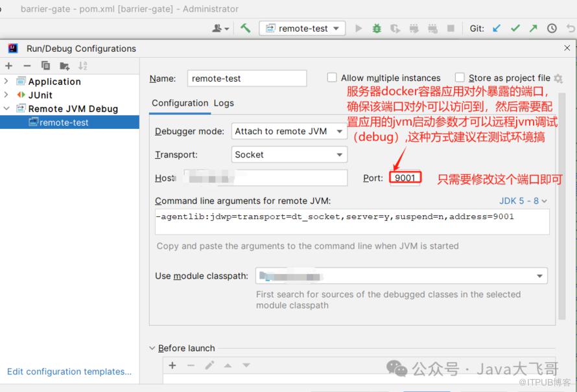Click the Copy Configuration icon
Screen dimensions: 577x392
pos(45,65)
